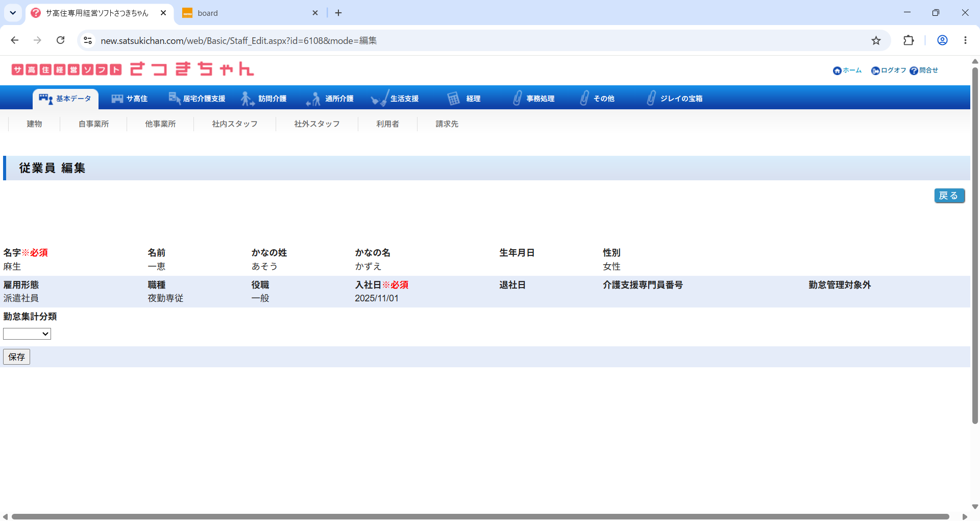The image size is (980, 521).
Task: Close the board browser tab
Action: 315,13
